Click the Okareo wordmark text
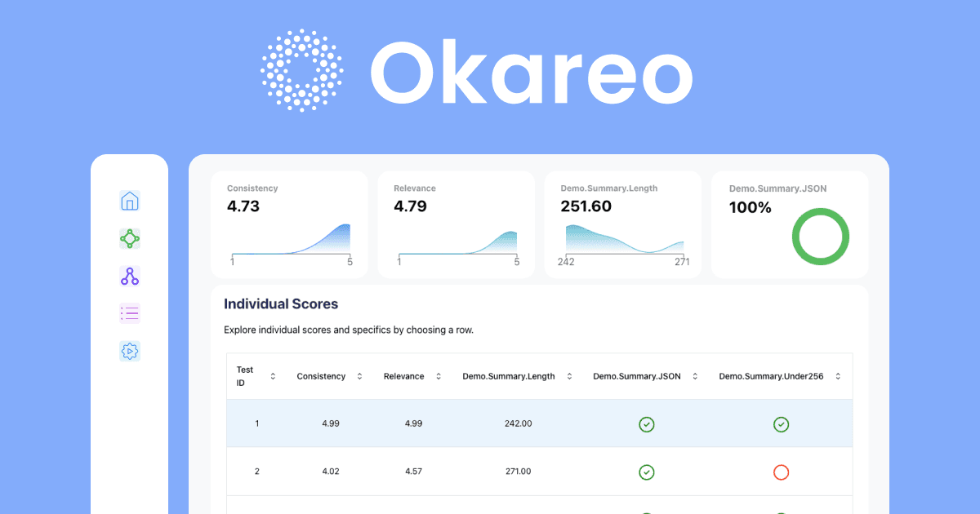Screen dimensions: 980x514 (x=532, y=72)
